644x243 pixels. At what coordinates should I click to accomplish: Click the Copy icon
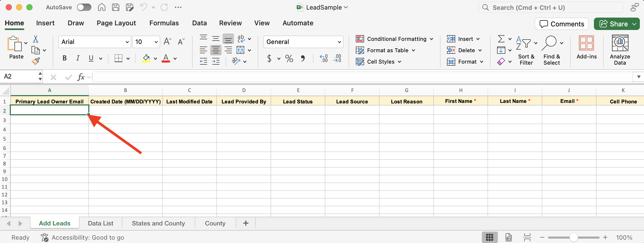35,50
